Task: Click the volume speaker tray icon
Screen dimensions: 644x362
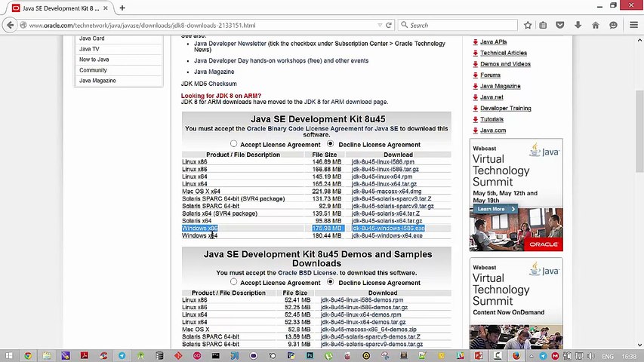Action: click(590, 356)
